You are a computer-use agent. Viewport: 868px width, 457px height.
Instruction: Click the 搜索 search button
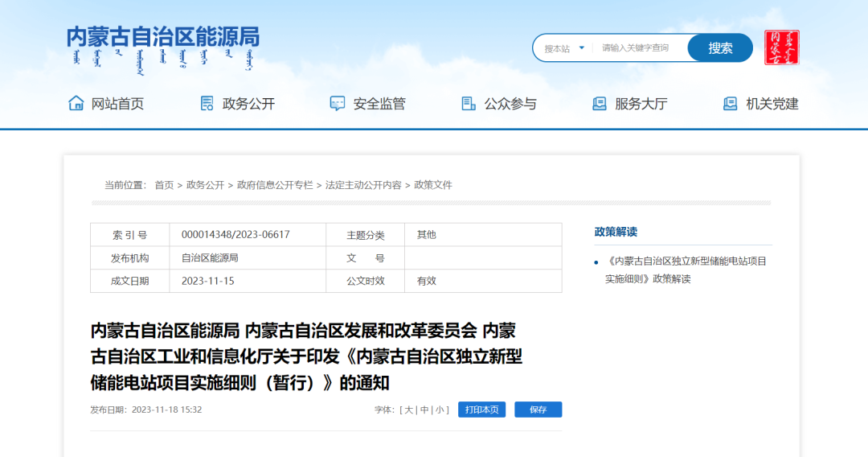click(x=720, y=48)
